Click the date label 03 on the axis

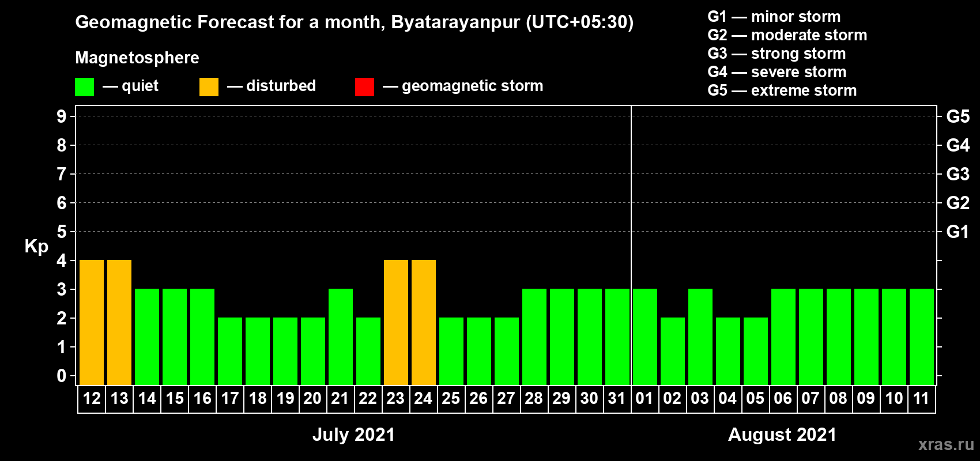[700, 399]
